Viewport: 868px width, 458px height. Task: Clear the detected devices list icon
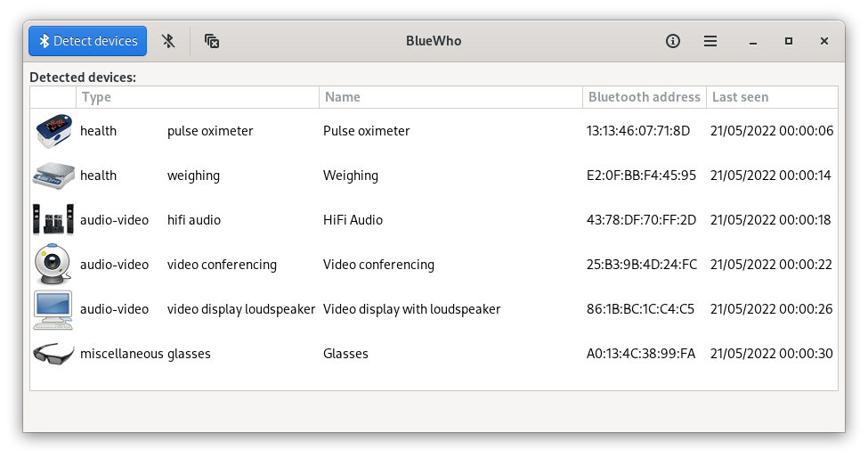(212, 41)
